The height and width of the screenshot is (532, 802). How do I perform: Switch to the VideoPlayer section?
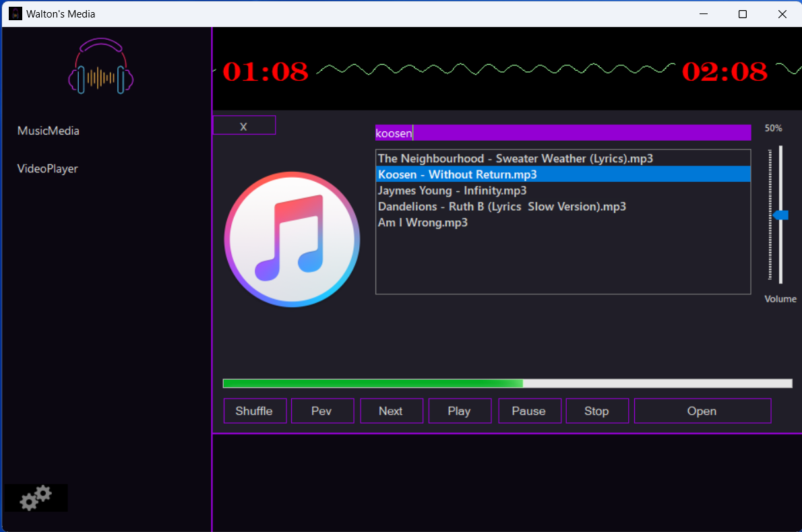48,168
